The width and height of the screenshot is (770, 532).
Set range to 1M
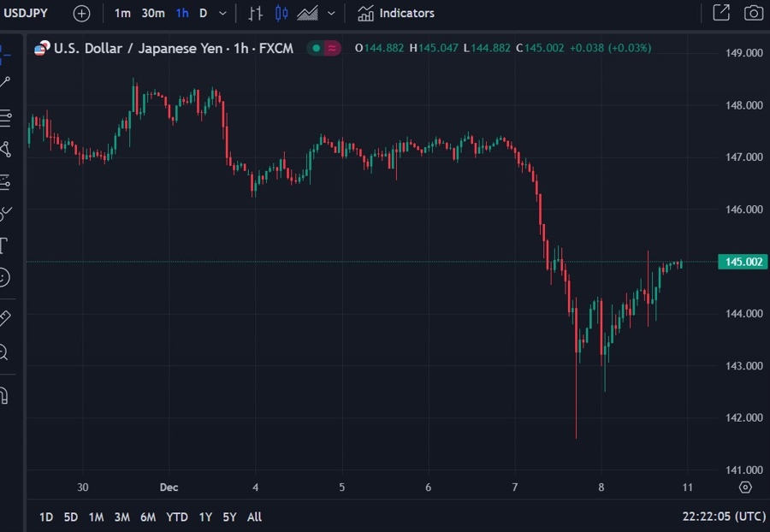point(96,517)
